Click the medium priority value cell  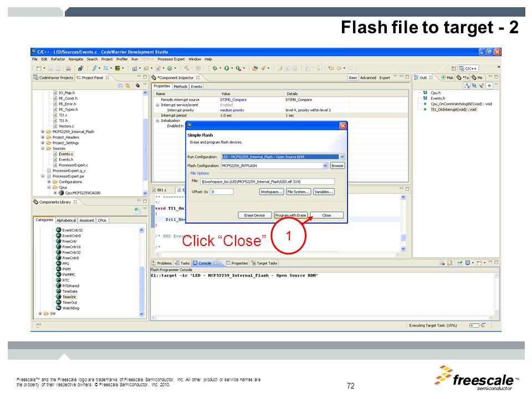click(232, 110)
